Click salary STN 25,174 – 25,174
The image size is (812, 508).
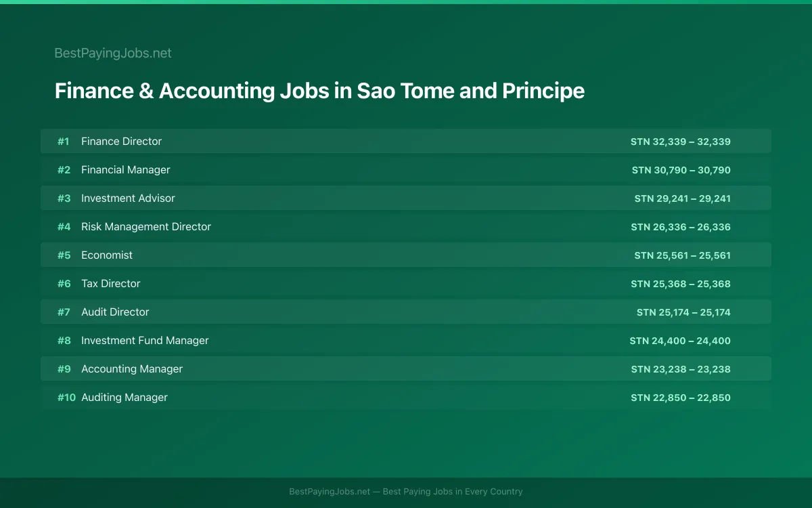pos(683,312)
